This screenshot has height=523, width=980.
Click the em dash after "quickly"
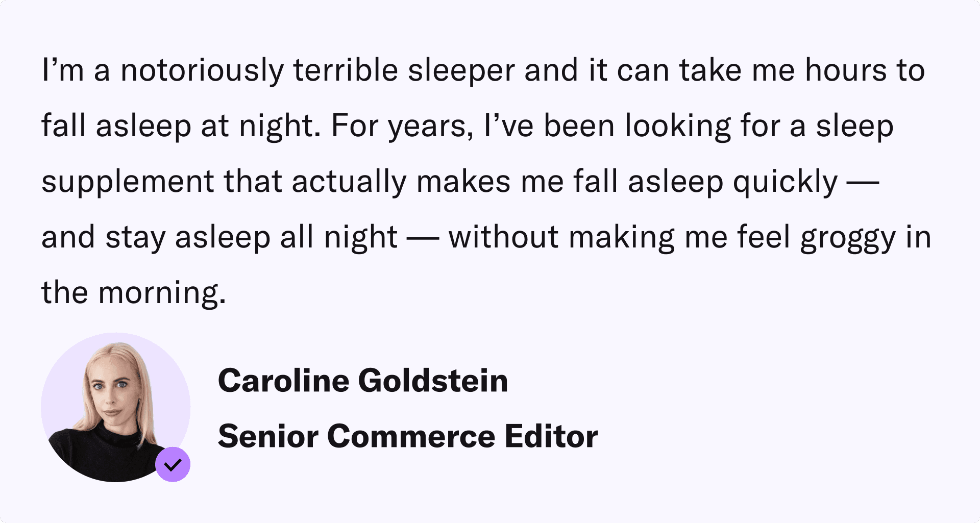[863, 182]
